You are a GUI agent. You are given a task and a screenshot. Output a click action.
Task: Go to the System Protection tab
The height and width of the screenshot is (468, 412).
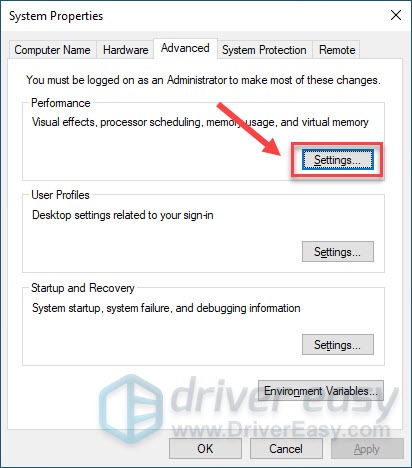pos(264,50)
